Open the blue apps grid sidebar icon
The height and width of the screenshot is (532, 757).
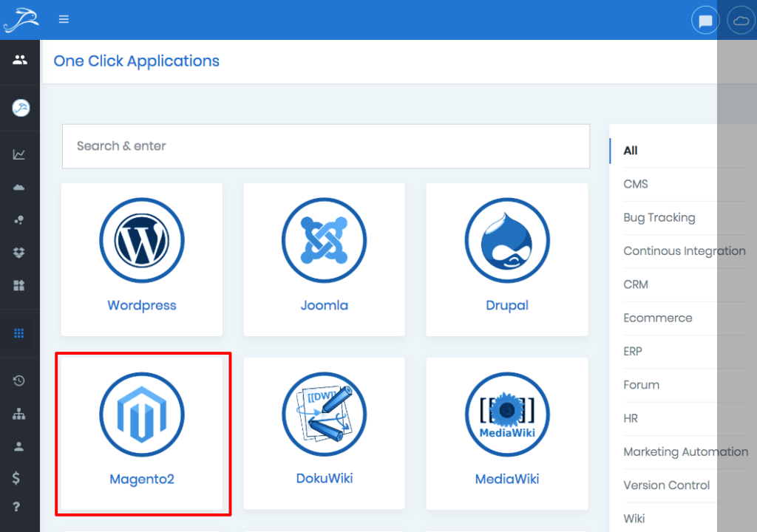pyautogui.click(x=19, y=333)
